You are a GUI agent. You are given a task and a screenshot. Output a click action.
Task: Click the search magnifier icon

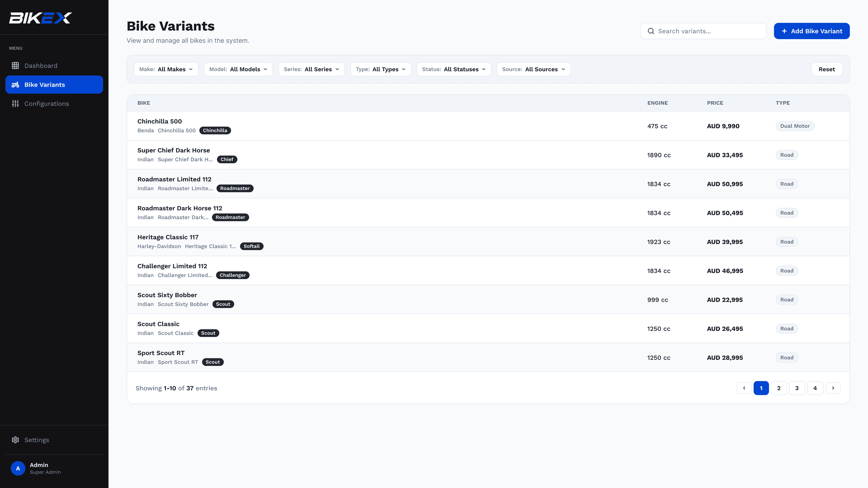(651, 31)
